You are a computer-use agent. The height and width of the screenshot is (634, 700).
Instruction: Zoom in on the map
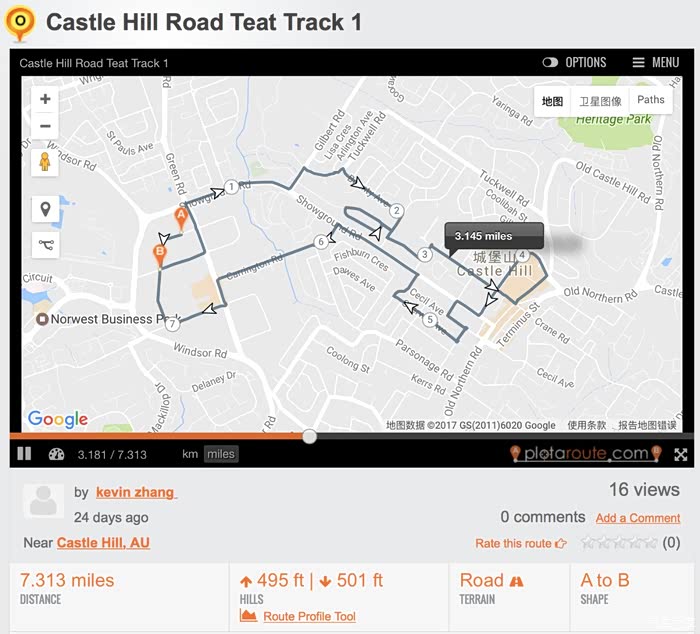45,99
